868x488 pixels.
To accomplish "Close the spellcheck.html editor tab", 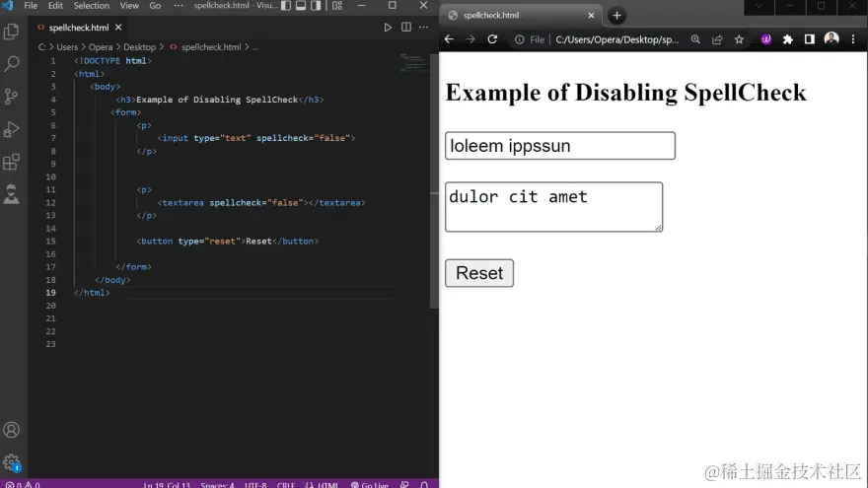I will point(118,28).
